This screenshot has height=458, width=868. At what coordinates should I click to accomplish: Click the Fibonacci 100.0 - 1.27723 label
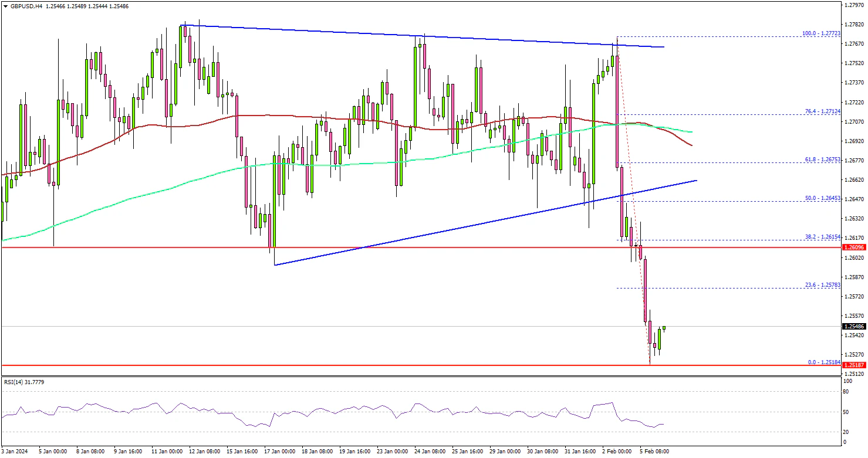tap(822, 34)
